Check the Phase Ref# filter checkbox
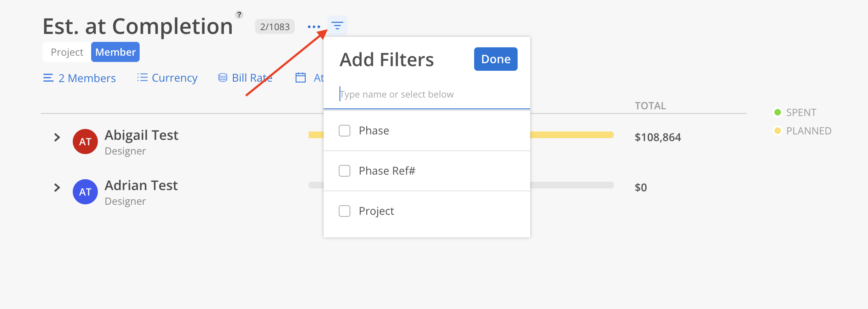Image resolution: width=868 pixels, height=309 pixels. click(x=345, y=171)
